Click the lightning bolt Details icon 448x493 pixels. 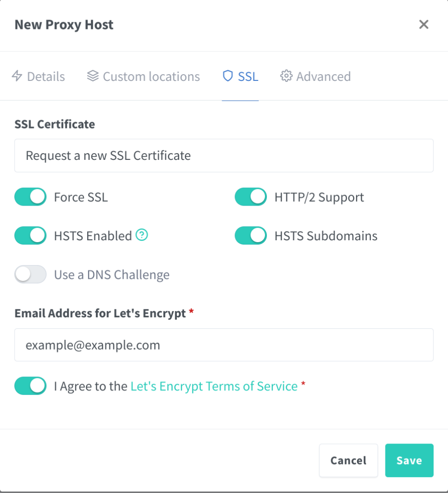click(17, 77)
